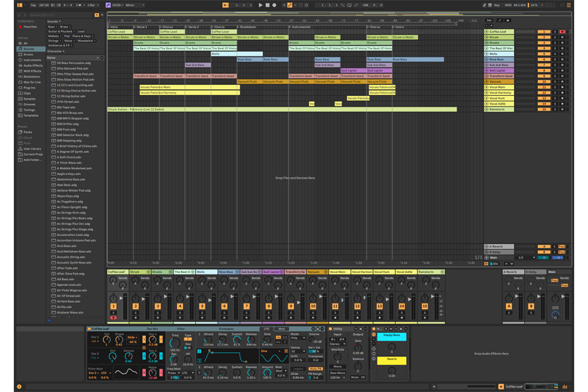588x392 pixels.
Task: Open the root note dropdown
Action: pyautogui.click(x=118, y=5)
